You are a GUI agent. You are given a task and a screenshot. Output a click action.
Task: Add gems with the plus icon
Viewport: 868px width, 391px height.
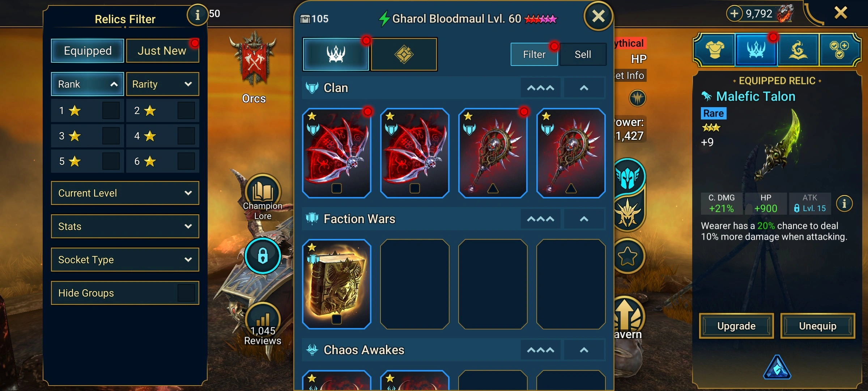click(x=734, y=14)
